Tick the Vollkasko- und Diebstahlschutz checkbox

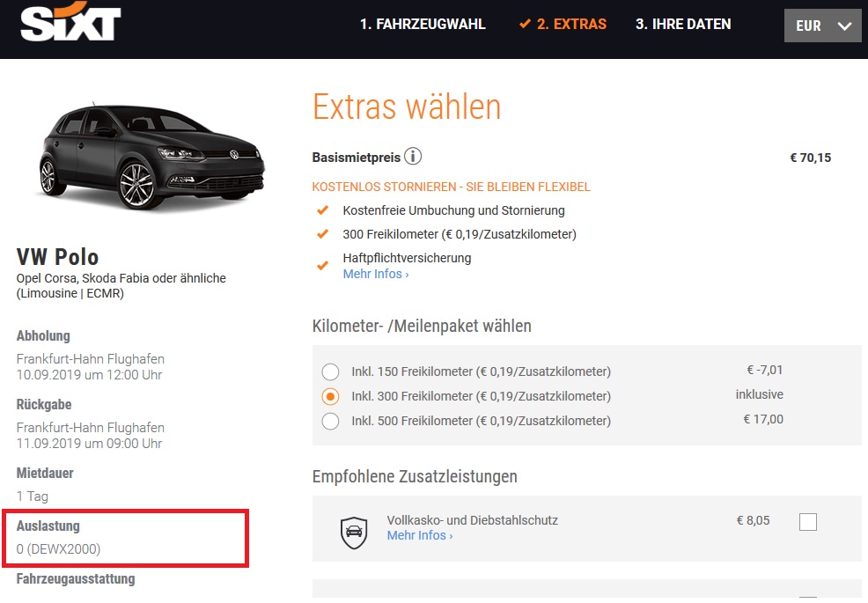[x=807, y=522]
